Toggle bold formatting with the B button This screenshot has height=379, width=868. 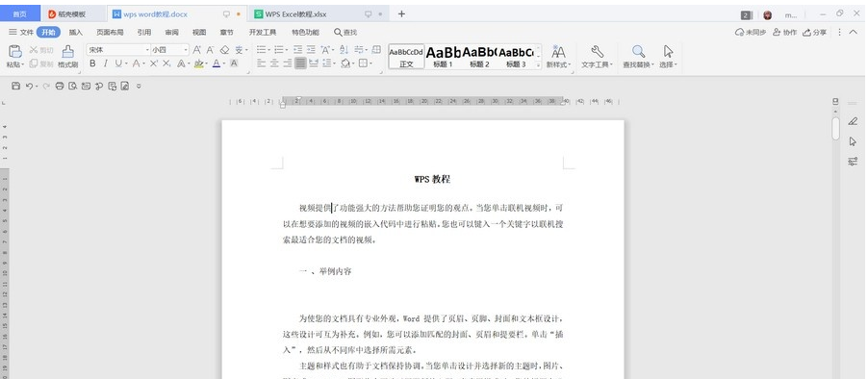pyautogui.click(x=92, y=63)
